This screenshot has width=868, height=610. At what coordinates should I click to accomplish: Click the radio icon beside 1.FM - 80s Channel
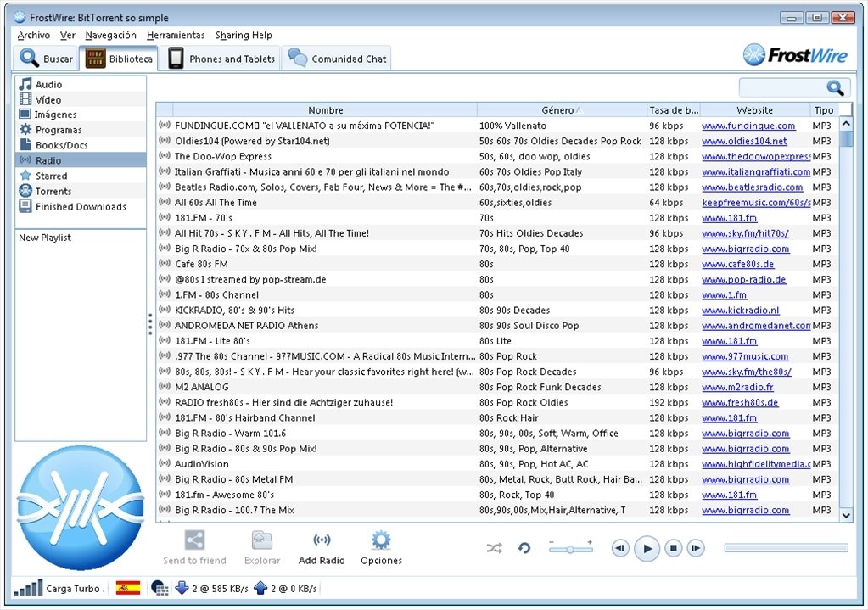(x=165, y=294)
